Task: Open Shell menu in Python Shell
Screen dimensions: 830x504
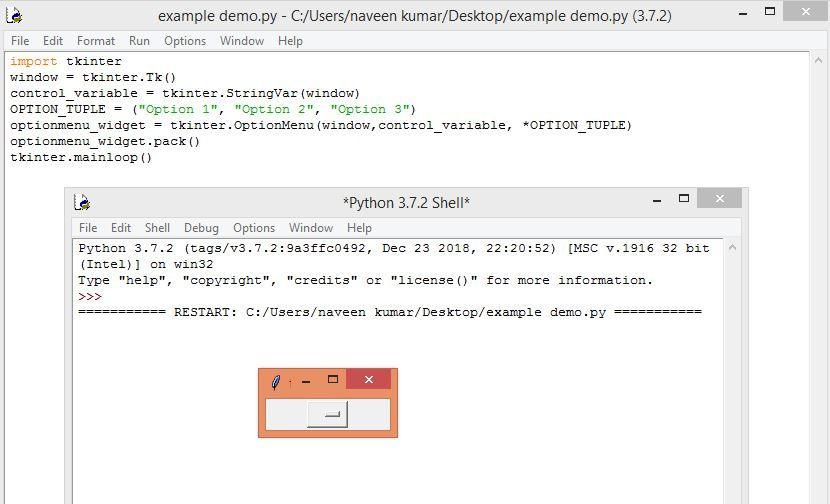Action: click(x=157, y=228)
